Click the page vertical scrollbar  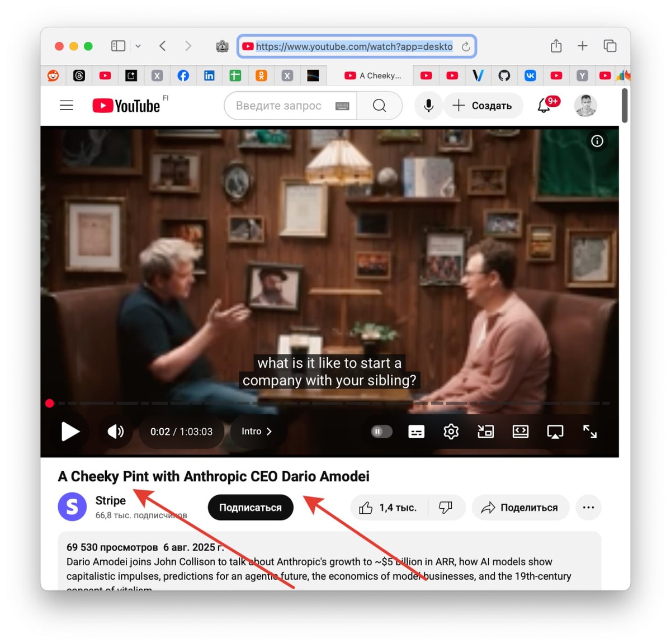tap(625, 105)
